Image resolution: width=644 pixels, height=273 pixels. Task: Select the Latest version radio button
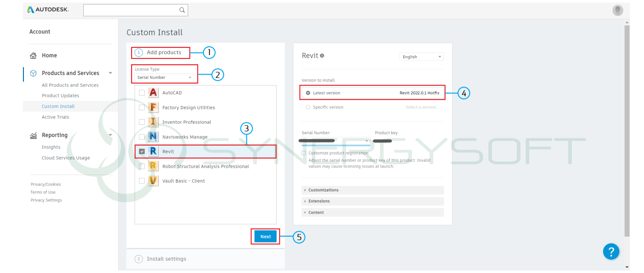tap(308, 93)
